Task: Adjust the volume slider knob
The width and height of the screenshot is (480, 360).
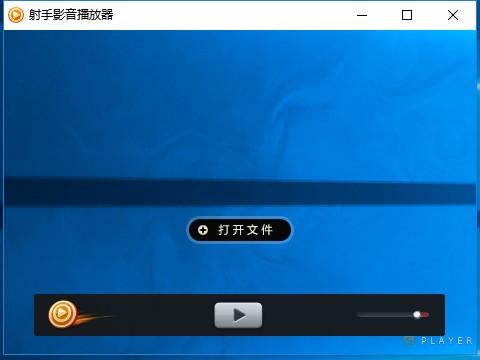Action: [x=417, y=315]
